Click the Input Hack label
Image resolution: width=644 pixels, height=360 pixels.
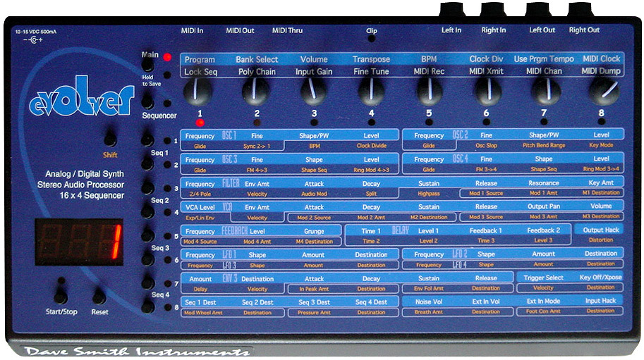point(600,301)
